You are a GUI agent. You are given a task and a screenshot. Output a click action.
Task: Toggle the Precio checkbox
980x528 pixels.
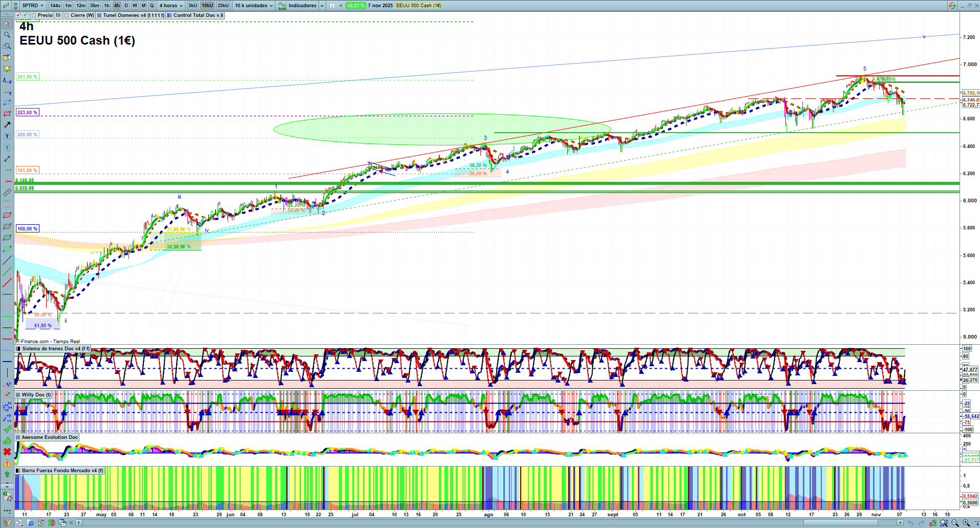click(x=34, y=15)
